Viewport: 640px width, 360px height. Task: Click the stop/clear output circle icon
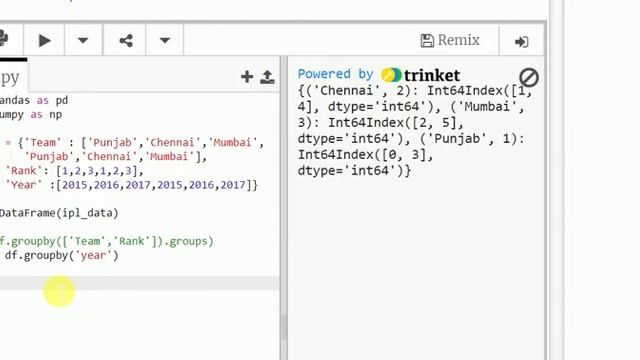tap(529, 77)
